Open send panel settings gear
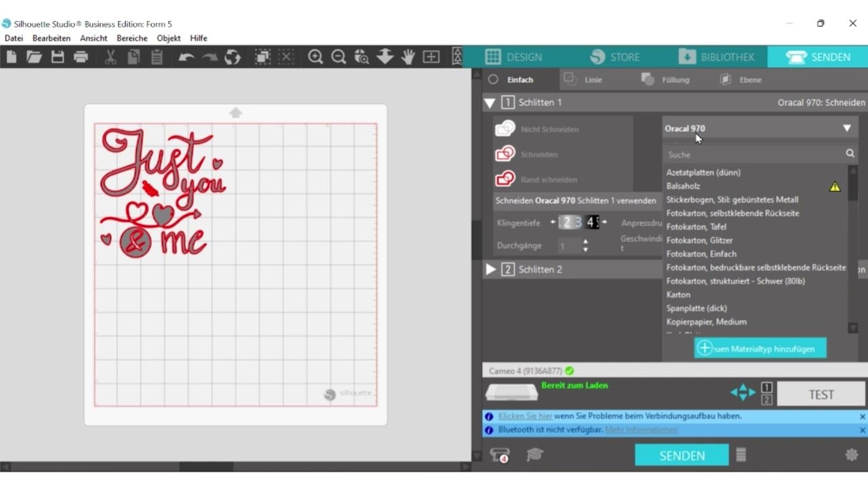868x488 pixels. click(852, 455)
